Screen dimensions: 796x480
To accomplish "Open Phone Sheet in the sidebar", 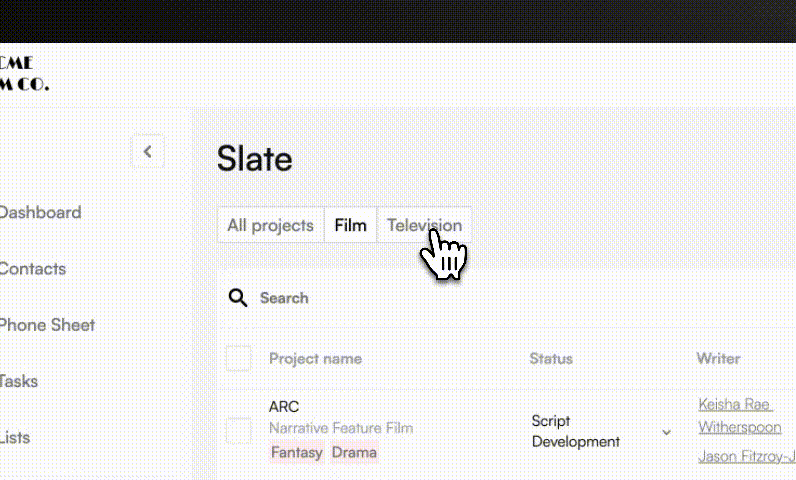I will click(47, 325).
